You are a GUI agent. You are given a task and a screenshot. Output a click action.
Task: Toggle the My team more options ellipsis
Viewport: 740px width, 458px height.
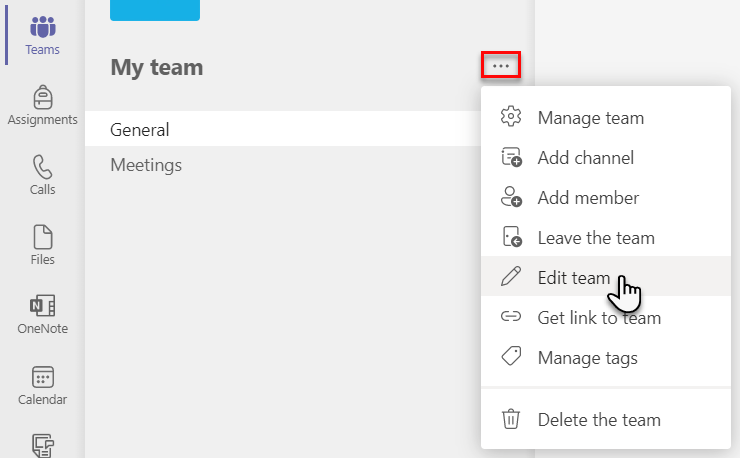point(501,65)
